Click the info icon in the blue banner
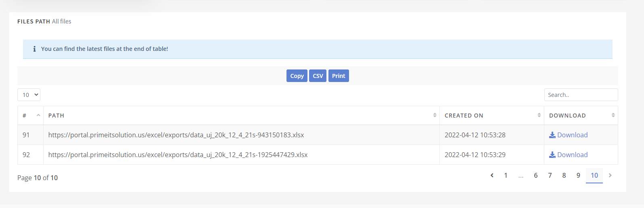Screen dimensions: 644x208 click(34, 49)
